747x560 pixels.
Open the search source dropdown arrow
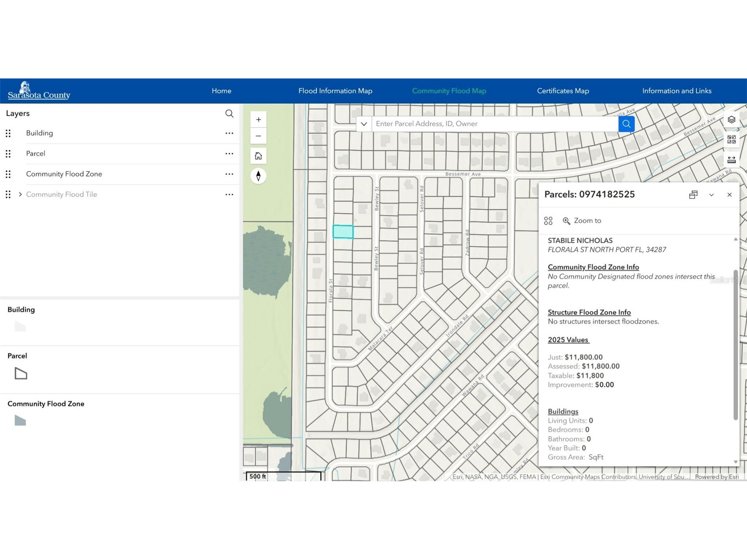(x=364, y=124)
